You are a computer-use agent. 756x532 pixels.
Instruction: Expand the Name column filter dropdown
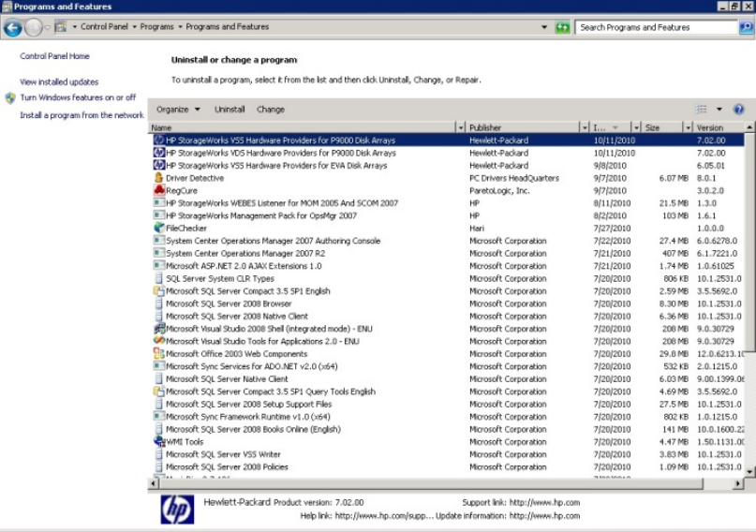(x=460, y=127)
